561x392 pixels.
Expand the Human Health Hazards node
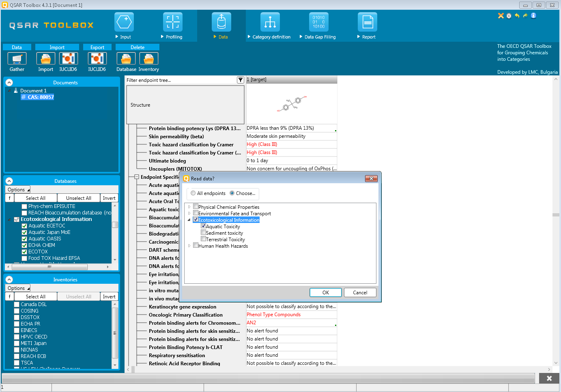click(189, 246)
